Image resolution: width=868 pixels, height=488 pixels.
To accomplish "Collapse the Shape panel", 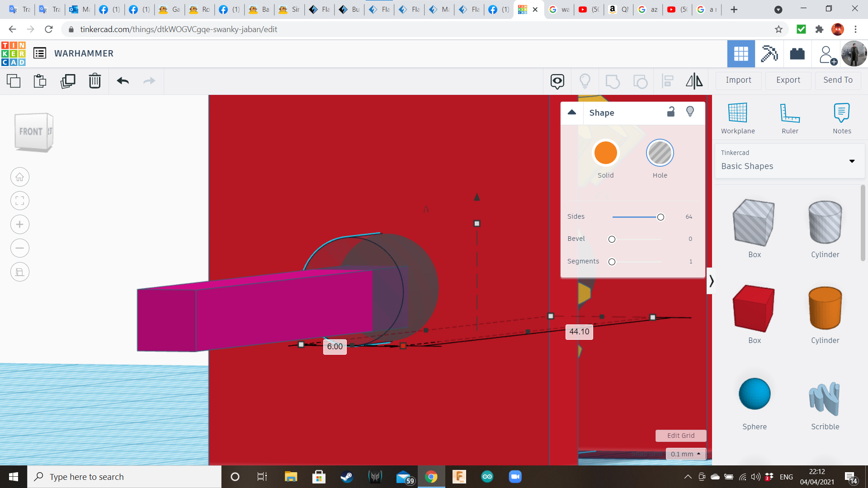I will click(572, 113).
